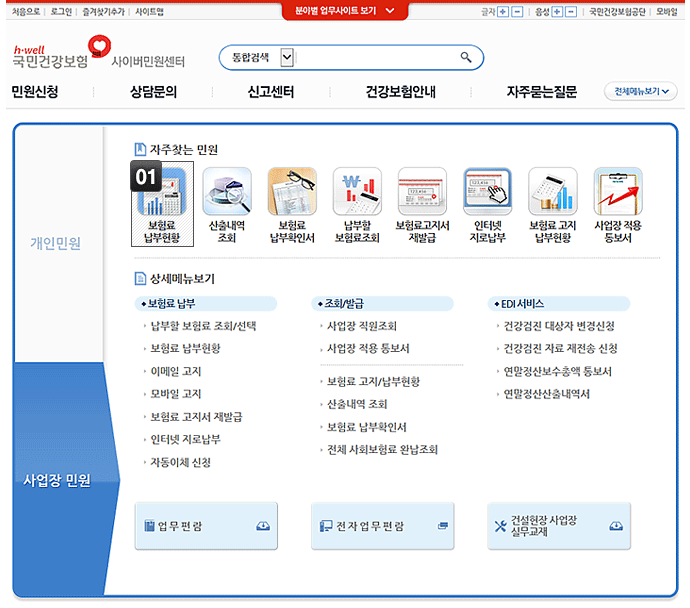This screenshot has height=608, width=690.
Task: Open the 납부할 보험료조회 won icon
Action: pyautogui.click(x=357, y=191)
